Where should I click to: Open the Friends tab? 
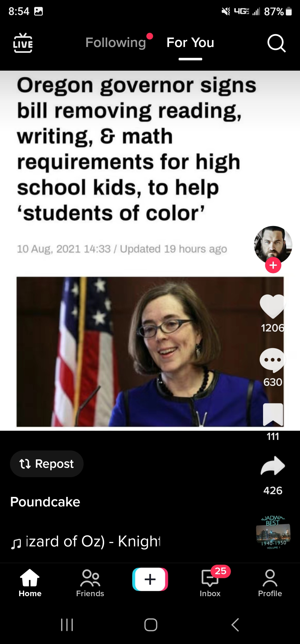[x=90, y=583]
